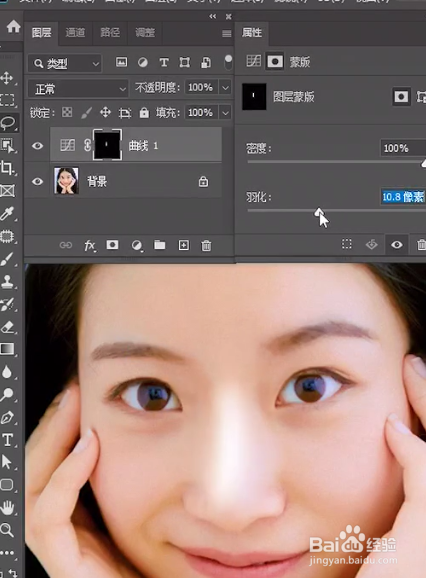The image size is (426, 578).
Task: Toggle lock all padlock
Action: point(144,112)
